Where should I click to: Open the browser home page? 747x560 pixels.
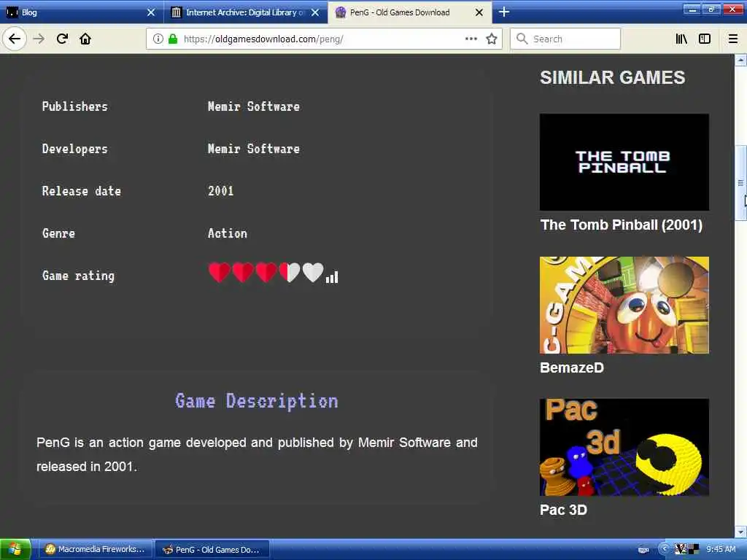point(85,39)
